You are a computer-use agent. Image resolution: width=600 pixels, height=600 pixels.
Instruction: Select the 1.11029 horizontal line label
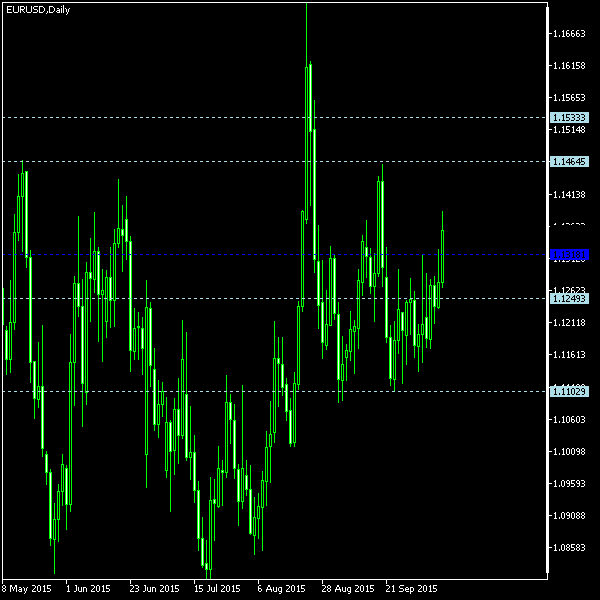tap(569, 391)
